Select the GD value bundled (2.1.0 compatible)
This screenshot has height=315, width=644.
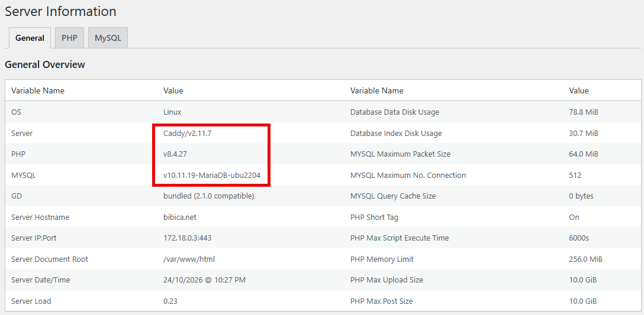point(208,196)
